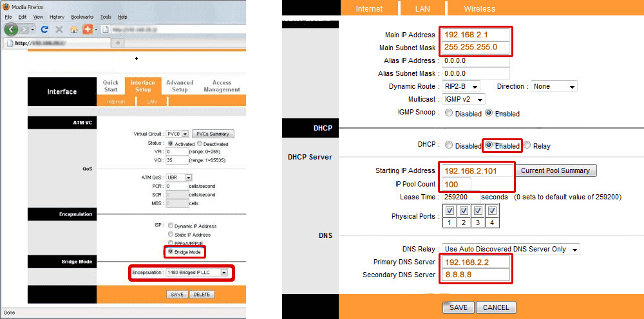Click the VCI input field
Screen dimensions: 644x319
176,160
